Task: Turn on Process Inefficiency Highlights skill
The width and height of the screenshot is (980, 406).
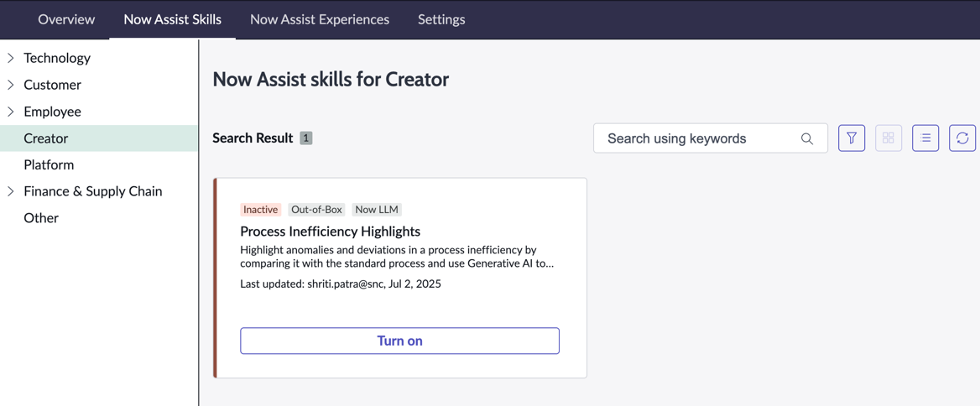Action: pyautogui.click(x=399, y=341)
